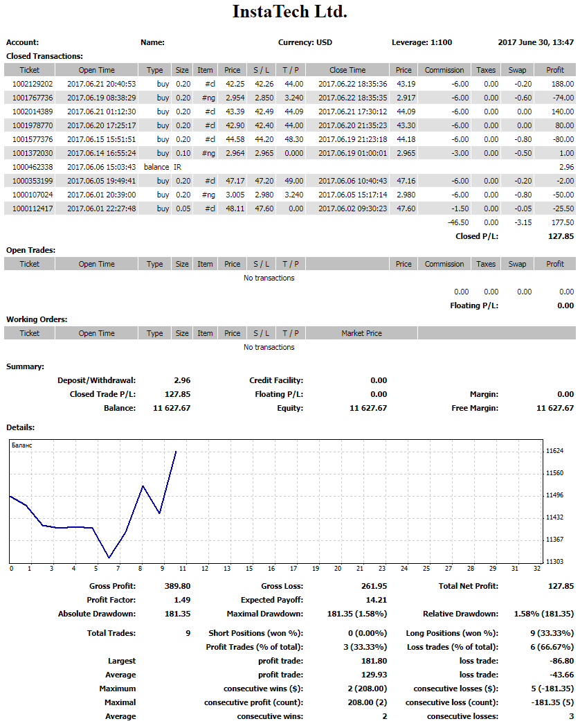Click the Gross Profit value 389.80

pyautogui.click(x=177, y=587)
